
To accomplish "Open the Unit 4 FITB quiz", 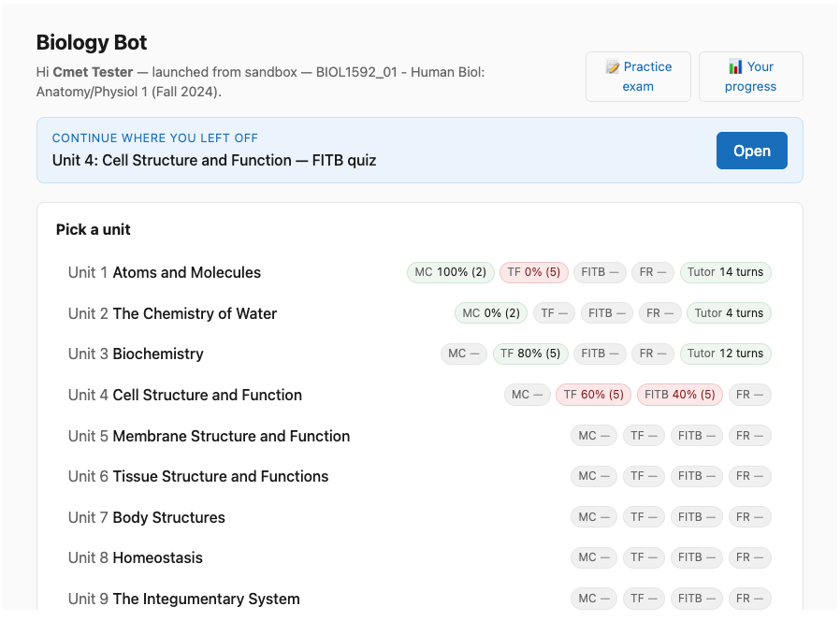I will [752, 151].
